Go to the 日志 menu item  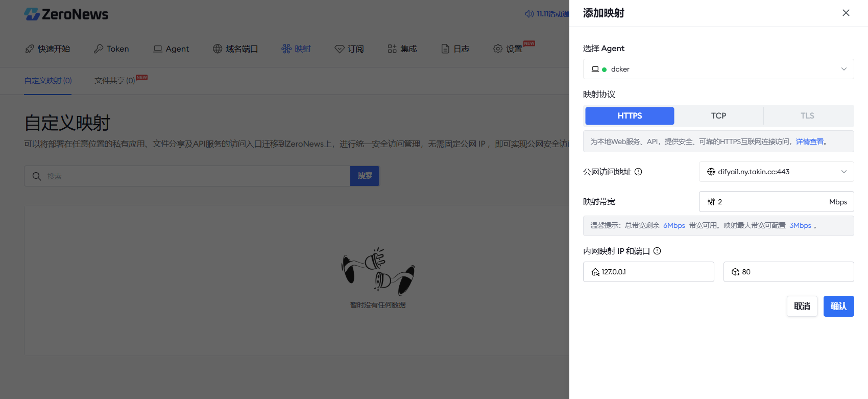(x=455, y=49)
